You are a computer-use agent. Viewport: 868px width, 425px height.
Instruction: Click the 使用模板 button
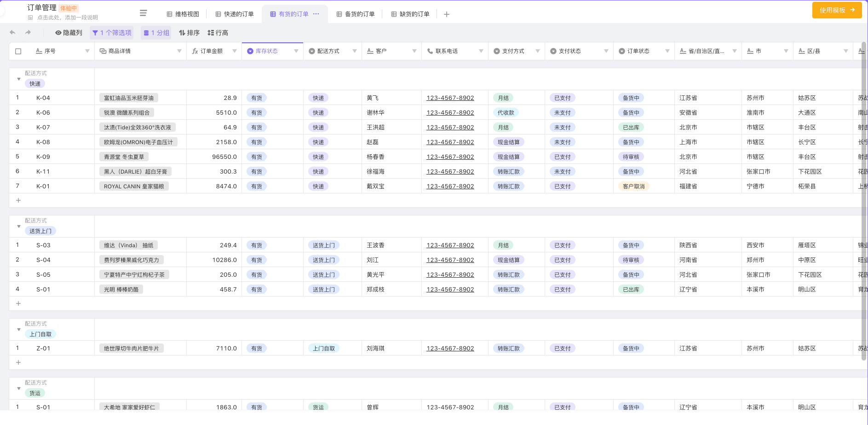(x=836, y=10)
